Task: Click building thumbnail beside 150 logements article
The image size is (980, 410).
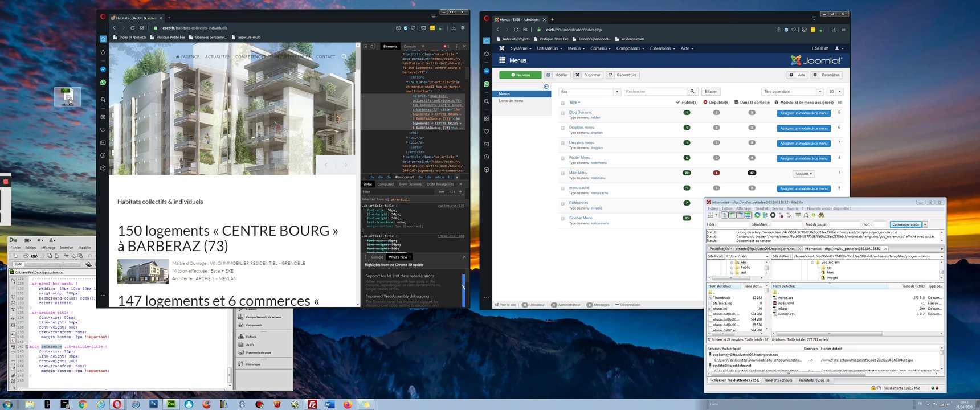Action: pos(142,272)
